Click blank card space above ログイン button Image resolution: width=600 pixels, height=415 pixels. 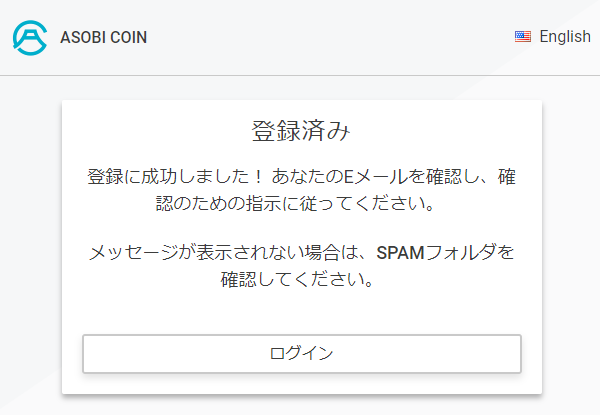pos(301,312)
